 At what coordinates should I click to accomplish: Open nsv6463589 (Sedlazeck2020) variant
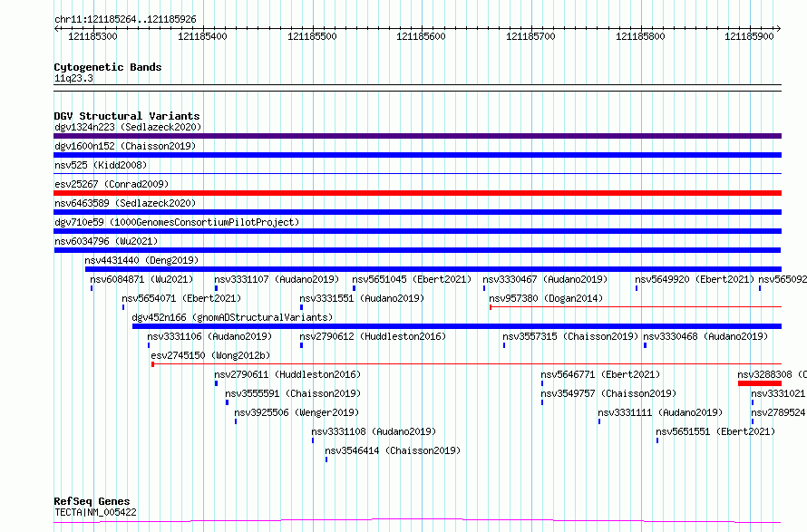click(125, 203)
